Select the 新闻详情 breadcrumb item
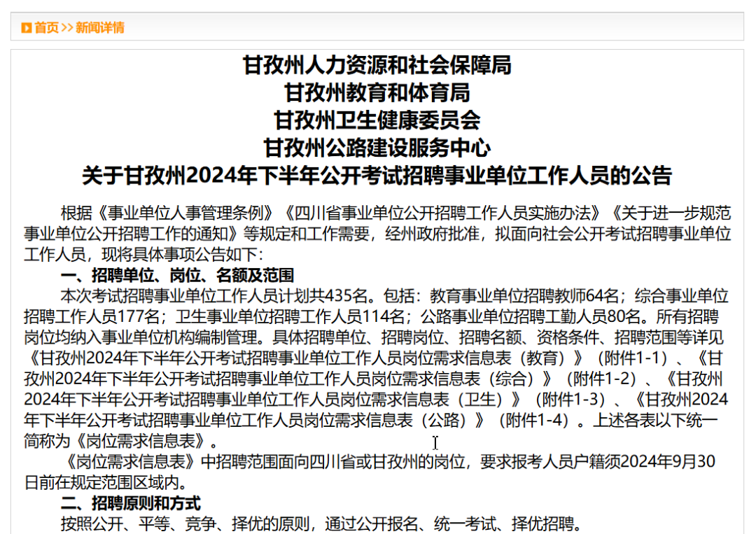 point(100,28)
